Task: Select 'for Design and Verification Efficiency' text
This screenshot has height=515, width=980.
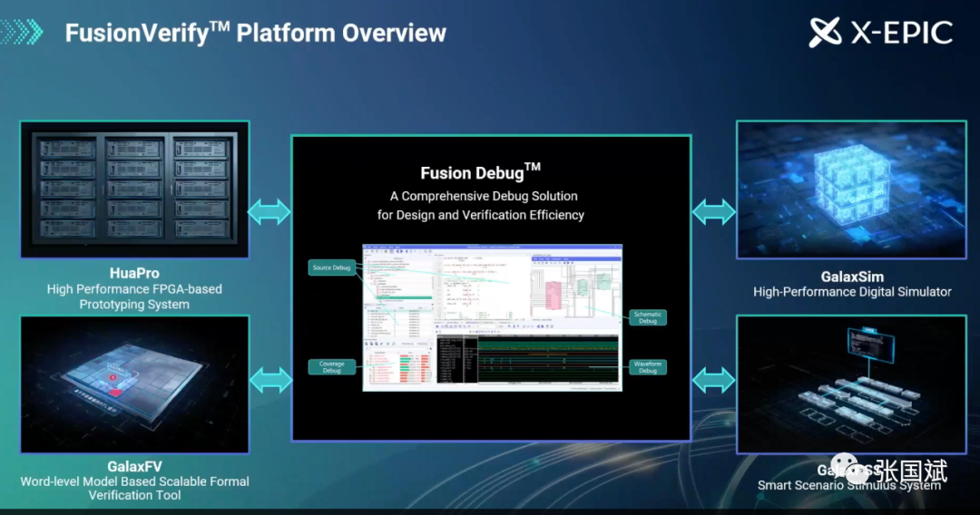Action: [x=481, y=216]
